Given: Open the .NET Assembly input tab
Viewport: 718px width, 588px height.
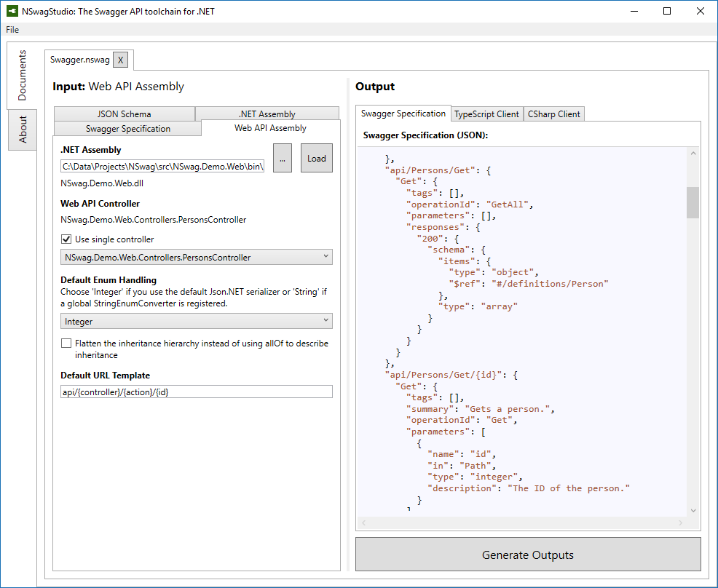Looking at the screenshot, I should tap(267, 114).
